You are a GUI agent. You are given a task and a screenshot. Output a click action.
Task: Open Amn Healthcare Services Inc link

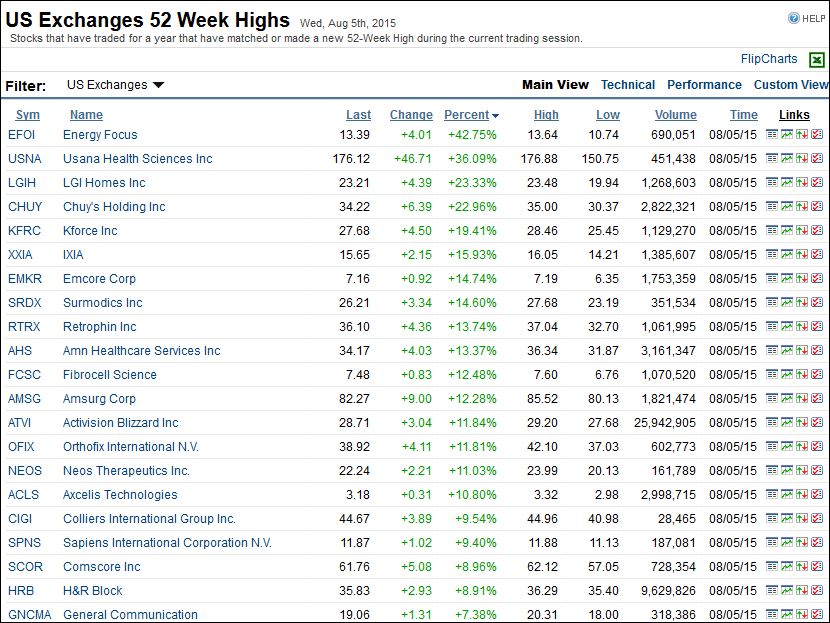[x=141, y=350]
